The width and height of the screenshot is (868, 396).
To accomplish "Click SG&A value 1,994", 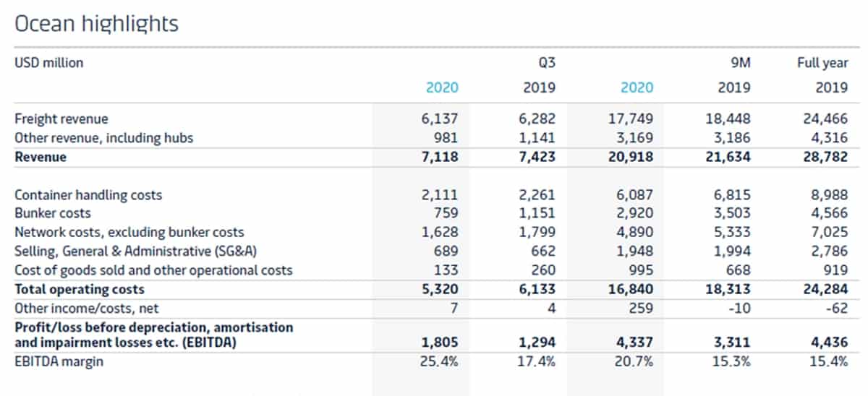I will (731, 251).
